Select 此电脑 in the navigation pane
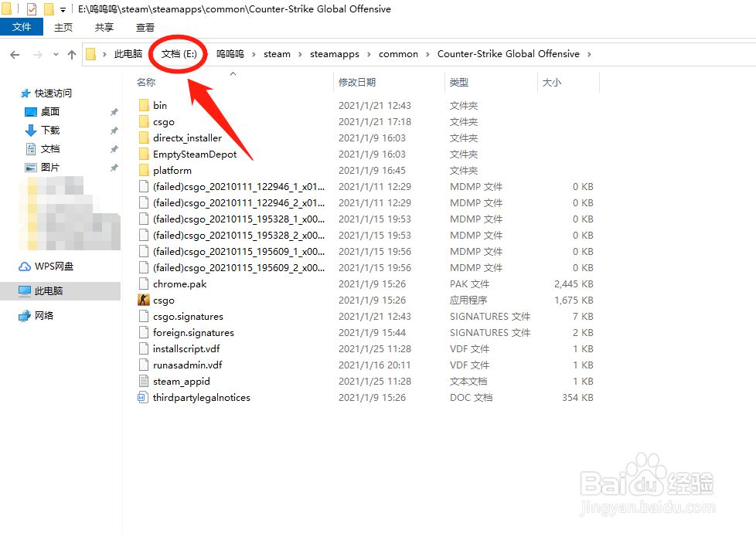756x533 pixels. [60, 291]
